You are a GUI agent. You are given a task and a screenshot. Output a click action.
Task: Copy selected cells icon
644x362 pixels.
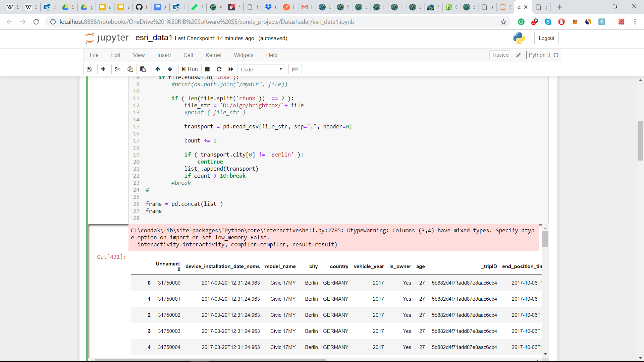pos(130,69)
